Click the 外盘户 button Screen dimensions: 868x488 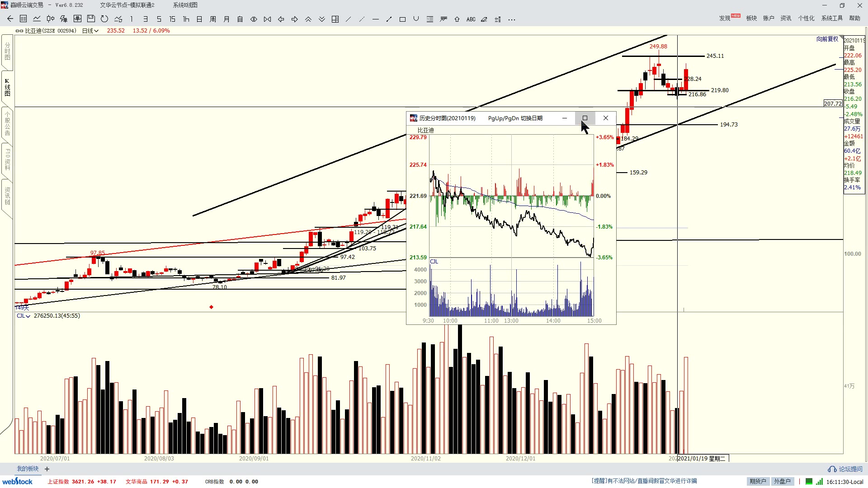(x=782, y=481)
